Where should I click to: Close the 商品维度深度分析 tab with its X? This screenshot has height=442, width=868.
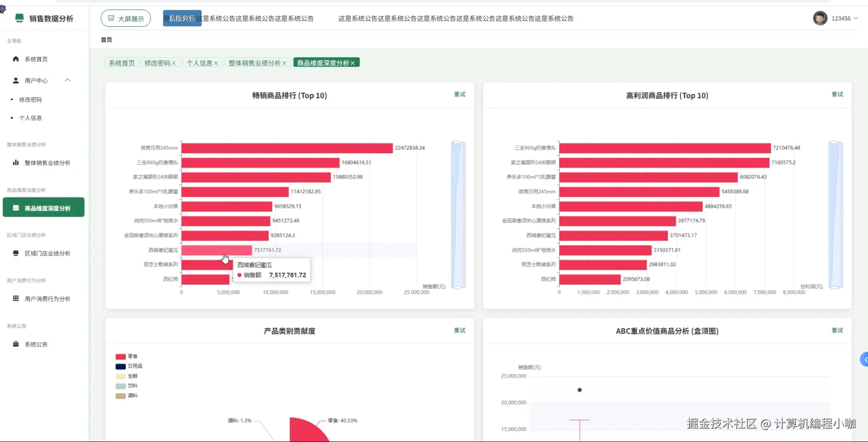click(353, 63)
